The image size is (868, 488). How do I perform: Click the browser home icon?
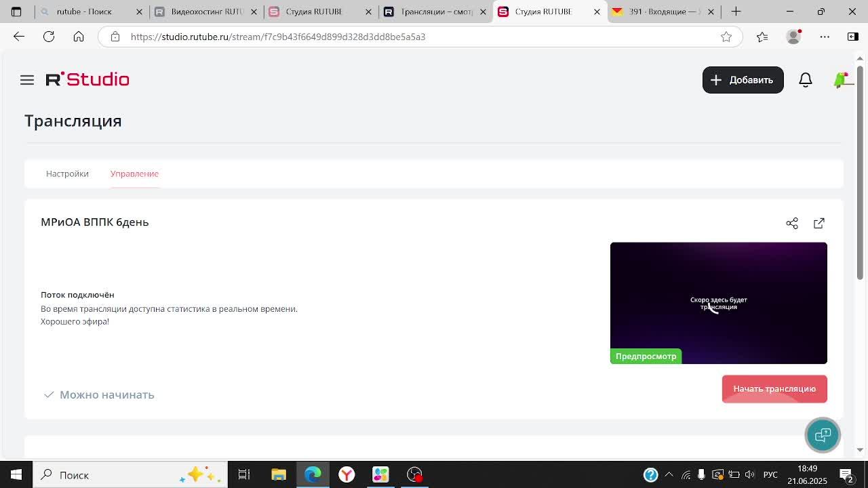[79, 37]
